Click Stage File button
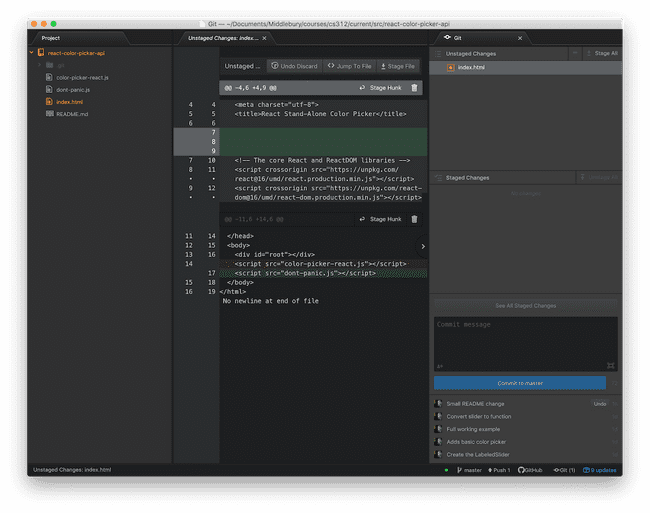 (398, 66)
